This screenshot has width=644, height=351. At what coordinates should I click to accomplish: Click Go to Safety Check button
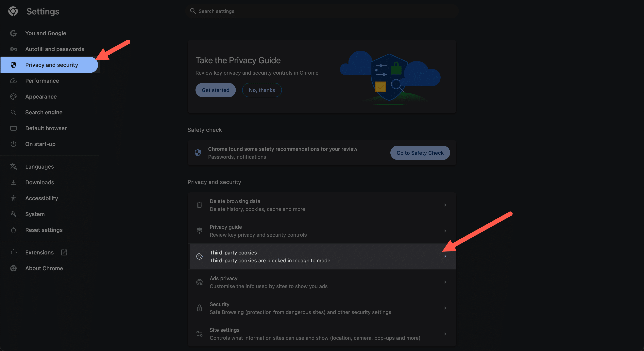420,153
